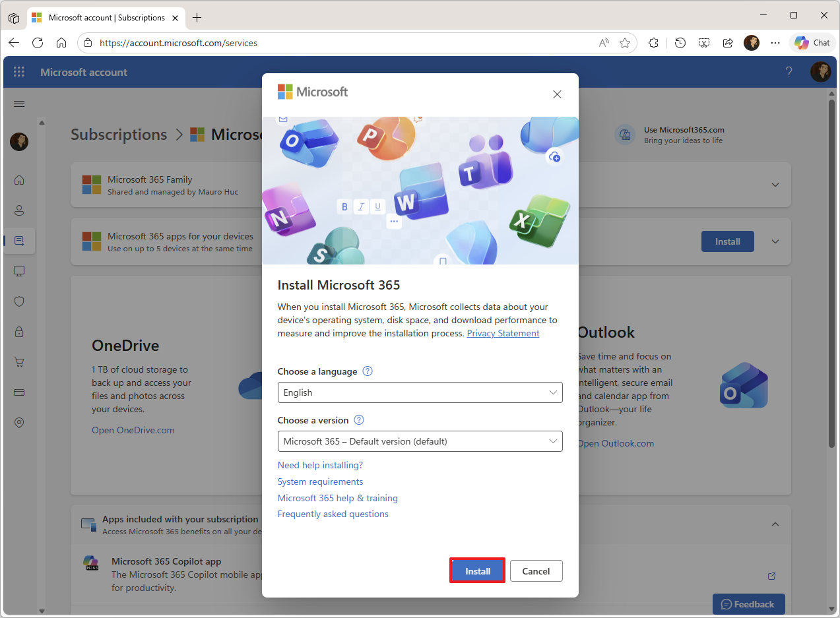Open the Choose a language dropdown
Image resolution: width=840 pixels, height=618 pixels.
(420, 392)
